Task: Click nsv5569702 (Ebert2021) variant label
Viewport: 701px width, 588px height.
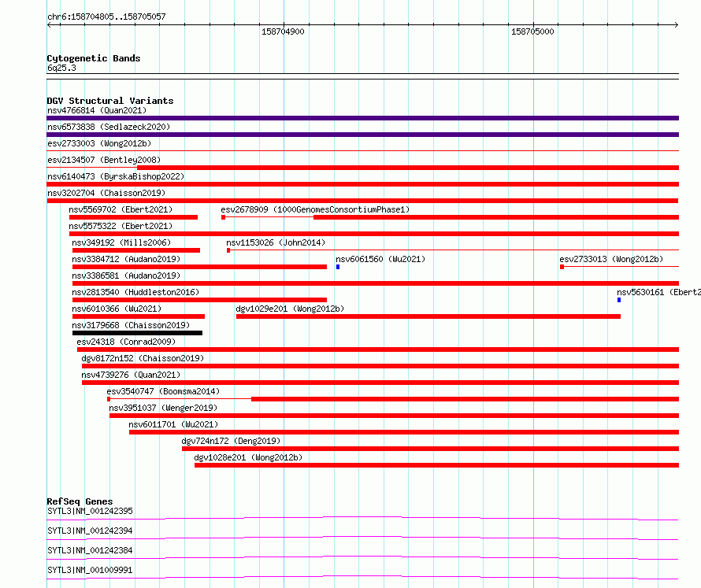Action: pos(121,209)
